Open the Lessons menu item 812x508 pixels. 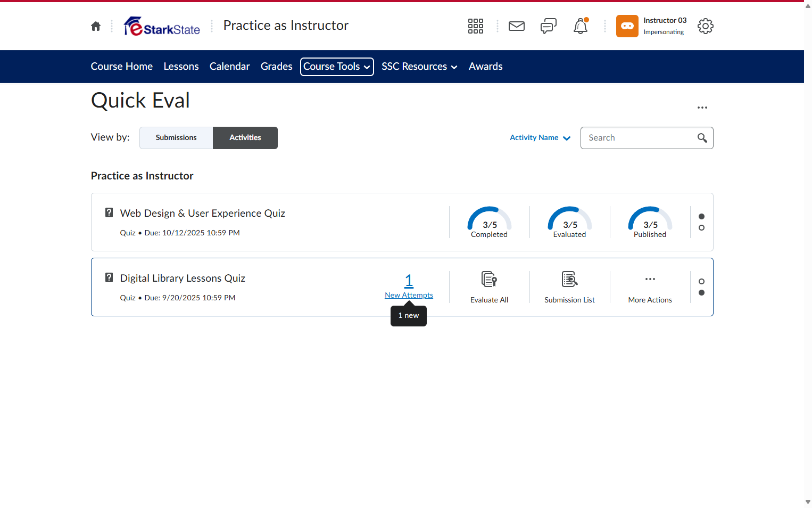181,67
